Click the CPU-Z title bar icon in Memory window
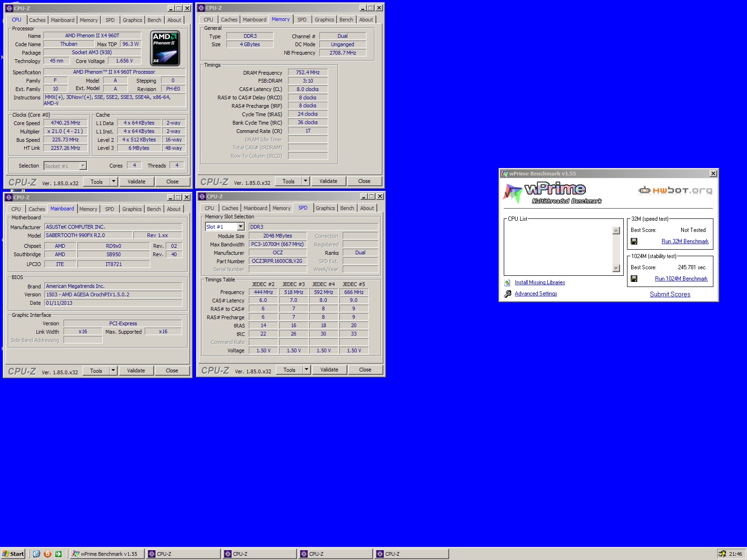 (x=201, y=8)
